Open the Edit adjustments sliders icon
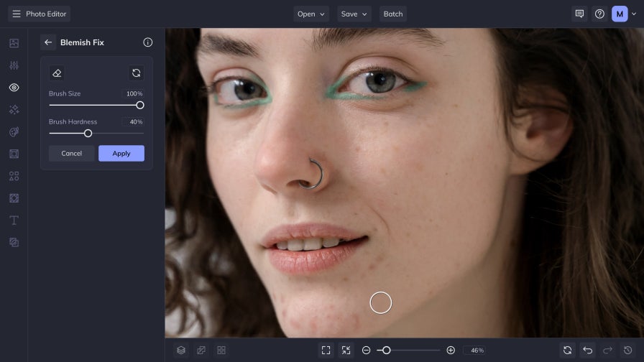This screenshot has width=644, height=362. (x=14, y=65)
